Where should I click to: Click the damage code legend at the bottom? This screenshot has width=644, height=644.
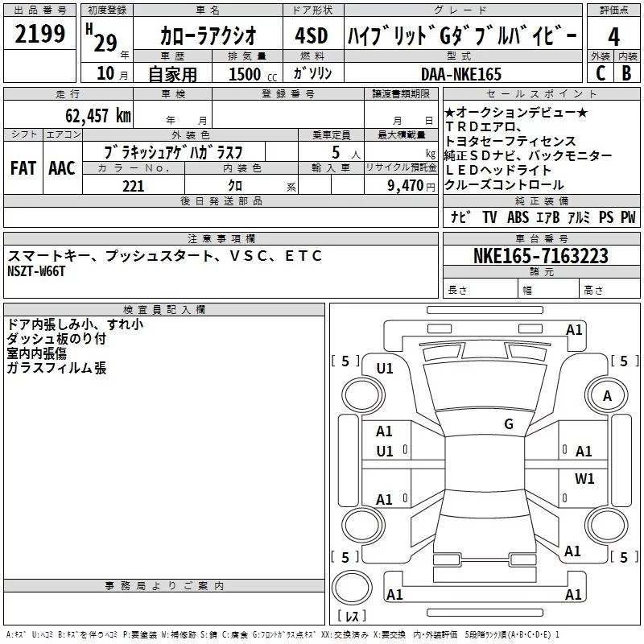283,635
